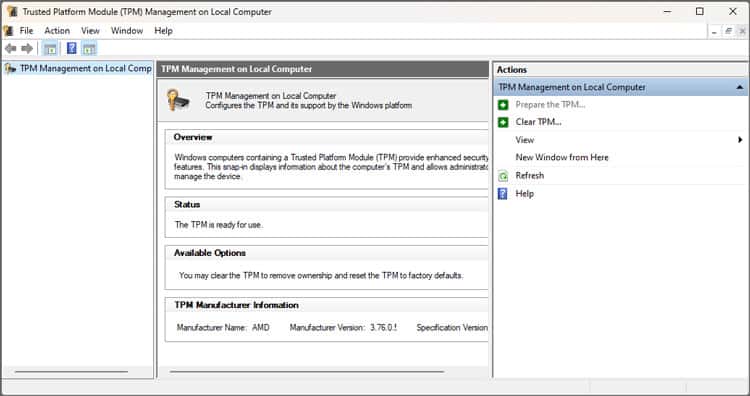Click the horizontal scrollbar of tree pane
Viewport: 750px width, 396px height.
[x=71, y=372]
